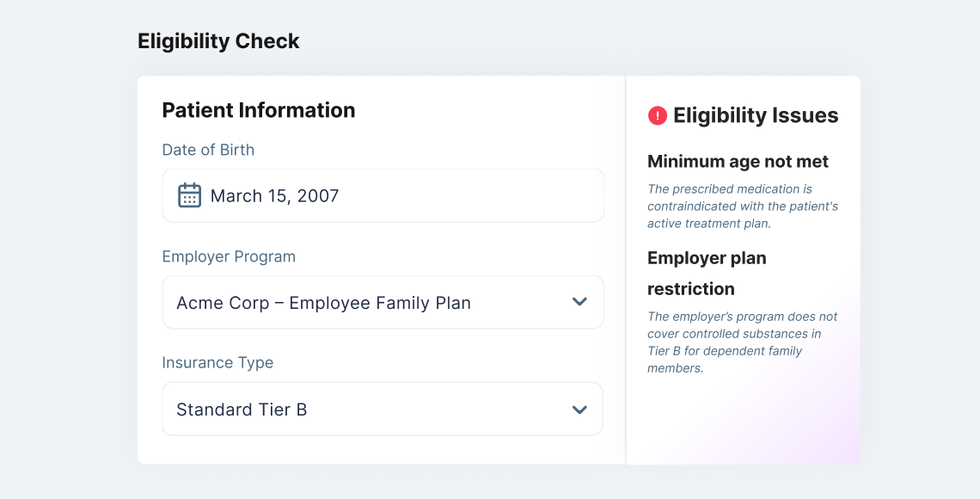Click the chevron icon on the Employer Program field
Screen dimensions: 980x499
pos(579,302)
